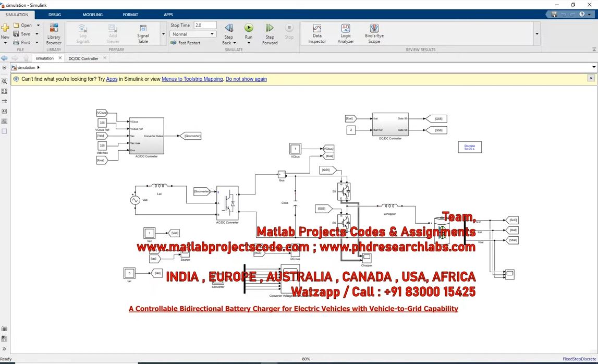Open the Library Browser
This screenshot has width=598, height=364.
(54, 33)
